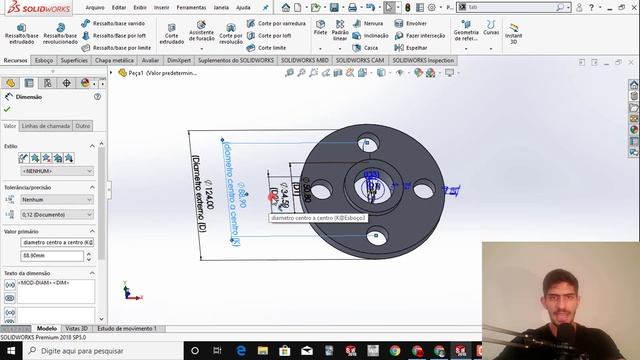Open Arquivo menu
Image resolution: width=640 pixels, height=360 pixels.
[95, 7]
